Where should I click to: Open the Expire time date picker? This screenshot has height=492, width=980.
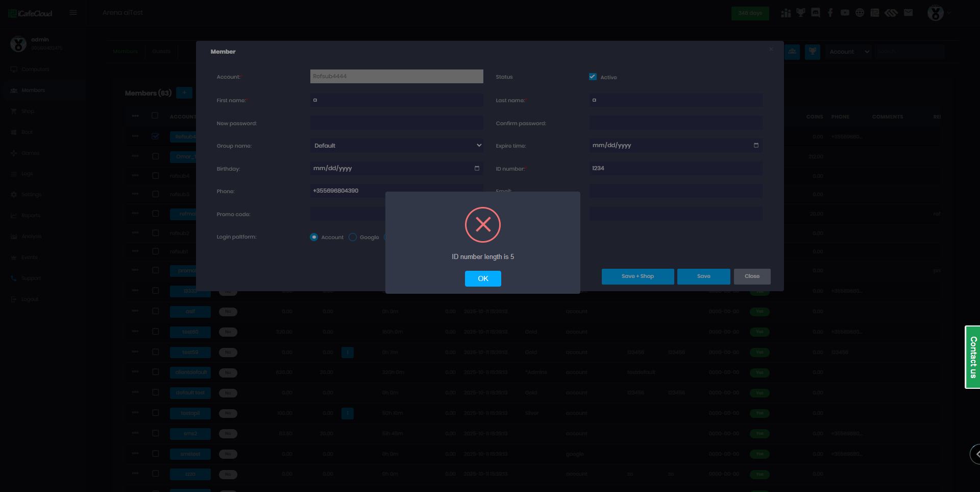tap(756, 146)
